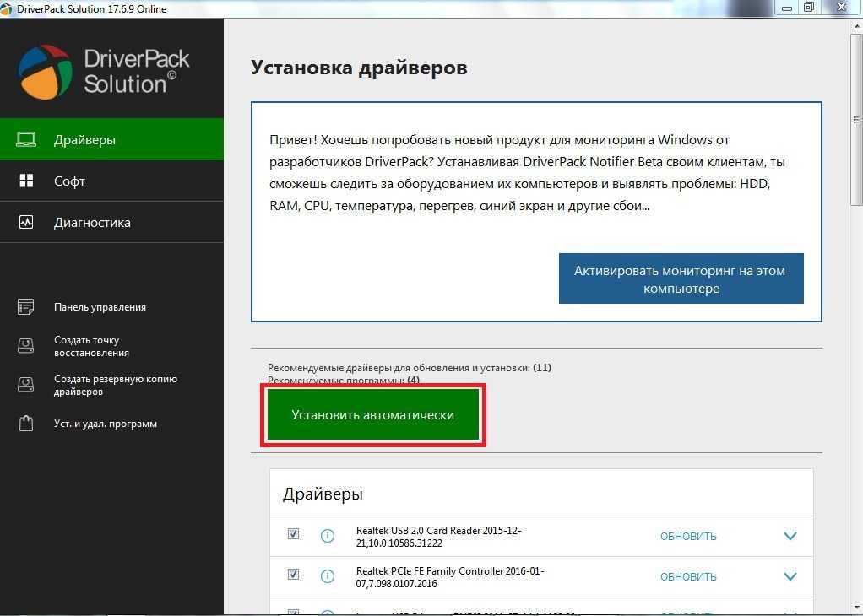Viewport: 863px width, 616px height.
Task: Expand Realtek USB 2.0 Card Reader details
Action: [x=790, y=536]
